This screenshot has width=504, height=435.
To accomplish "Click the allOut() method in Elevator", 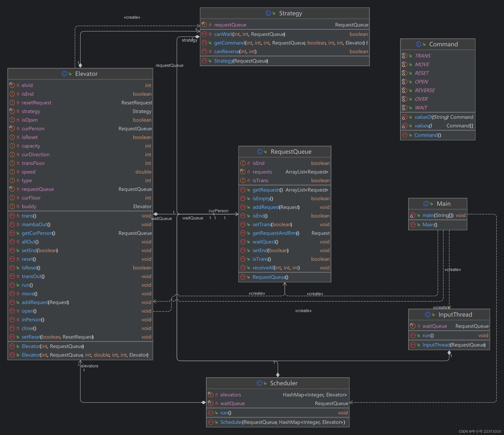I will pos(80,242).
